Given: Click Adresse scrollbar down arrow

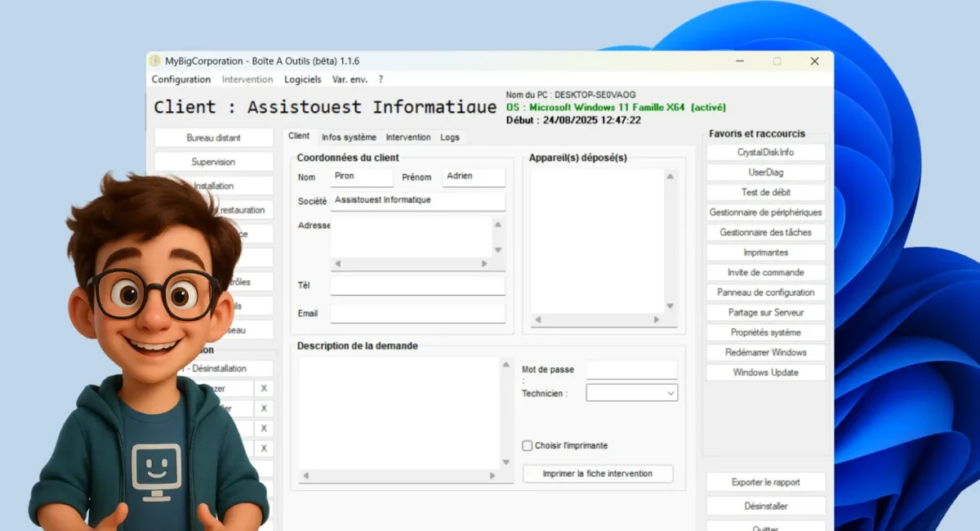Looking at the screenshot, I should click(498, 250).
